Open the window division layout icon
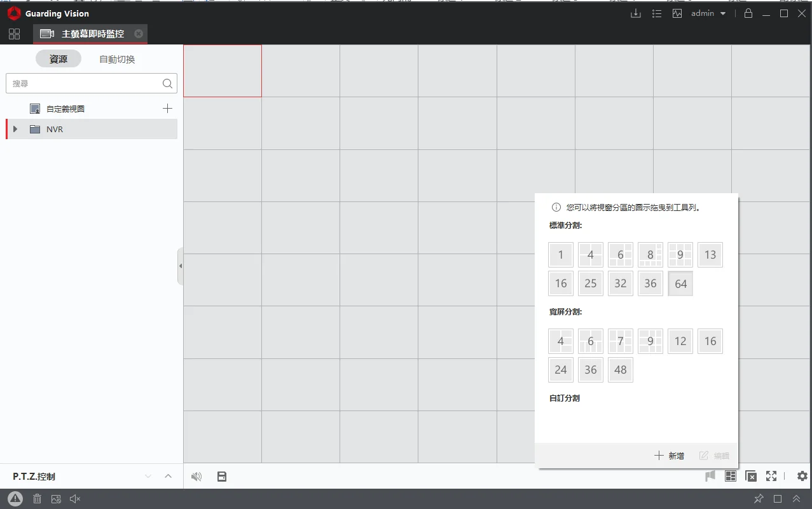Image resolution: width=812 pixels, height=509 pixels. pyautogui.click(x=731, y=476)
